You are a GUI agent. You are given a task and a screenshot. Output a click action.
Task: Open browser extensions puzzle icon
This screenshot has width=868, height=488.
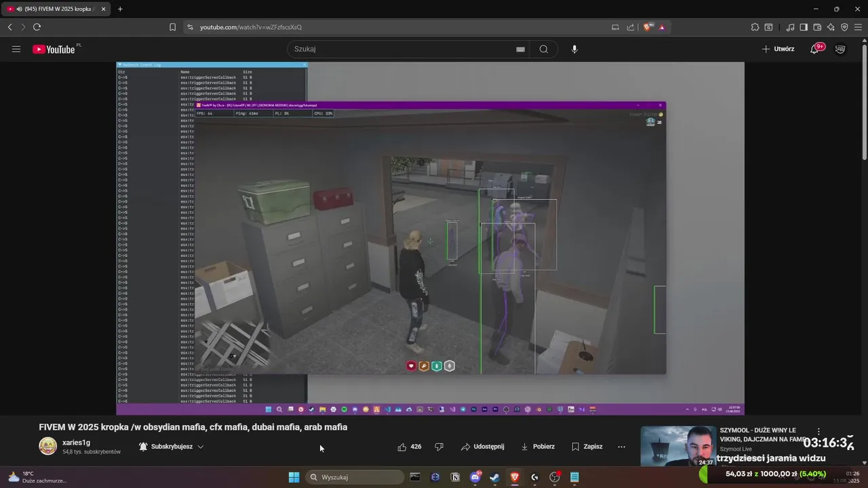pos(755,27)
